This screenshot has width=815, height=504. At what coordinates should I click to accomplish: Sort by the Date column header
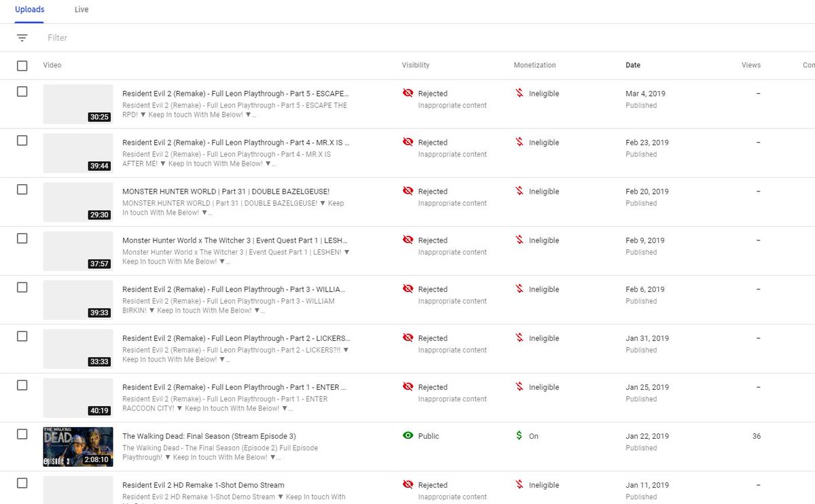[633, 65]
